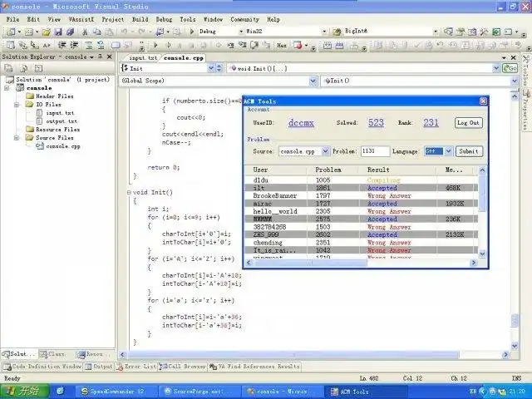The width and height of the screenshot is (532, 399).
Task: Switch to the Error List tab
Action: click(x=136, y=367)
